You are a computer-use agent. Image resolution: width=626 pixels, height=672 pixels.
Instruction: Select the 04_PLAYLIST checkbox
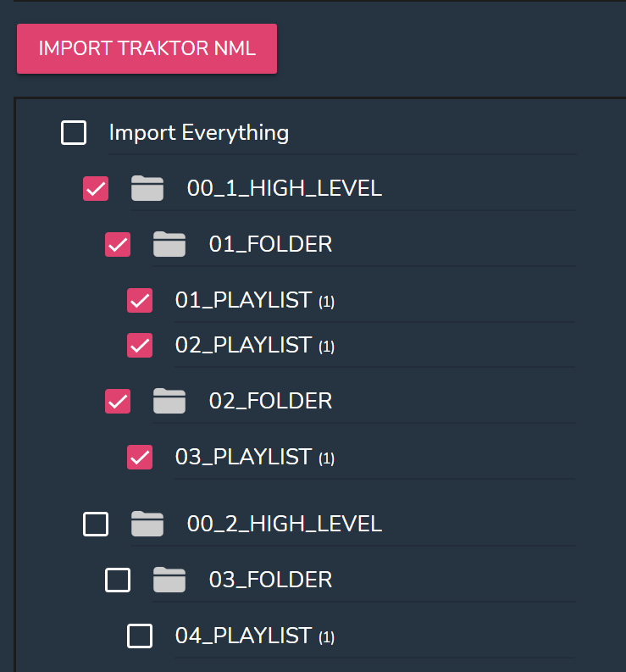(x=140, y=636)
